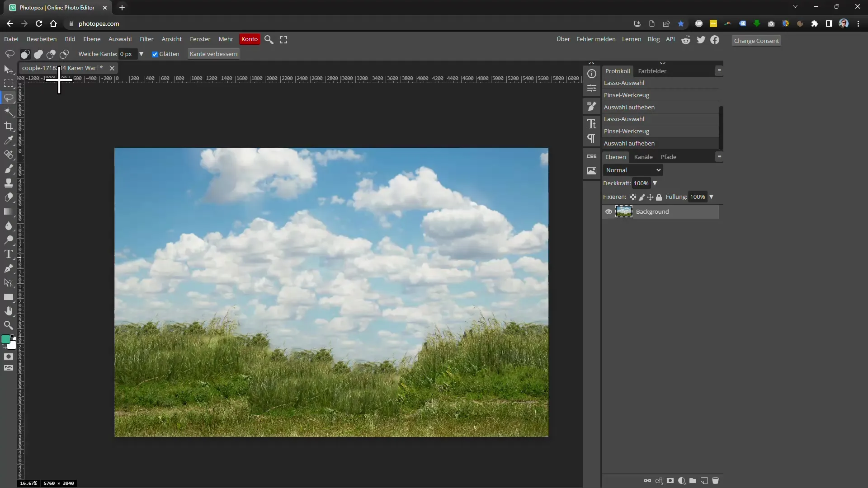
Task: Click the search magnifier in menu bar
Action: [x=269, y=40]
